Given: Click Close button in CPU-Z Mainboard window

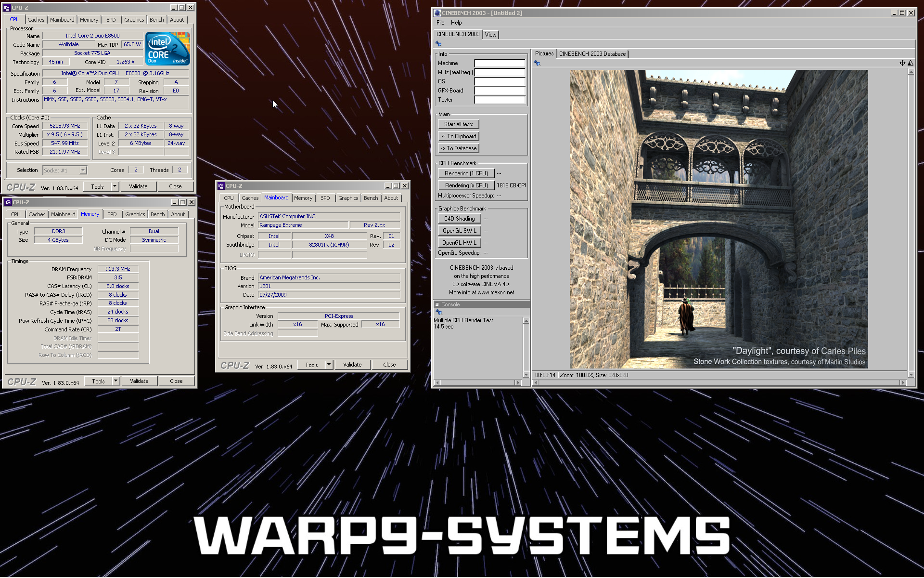Looking at the screenshot, I should click(x=389, y=365).
